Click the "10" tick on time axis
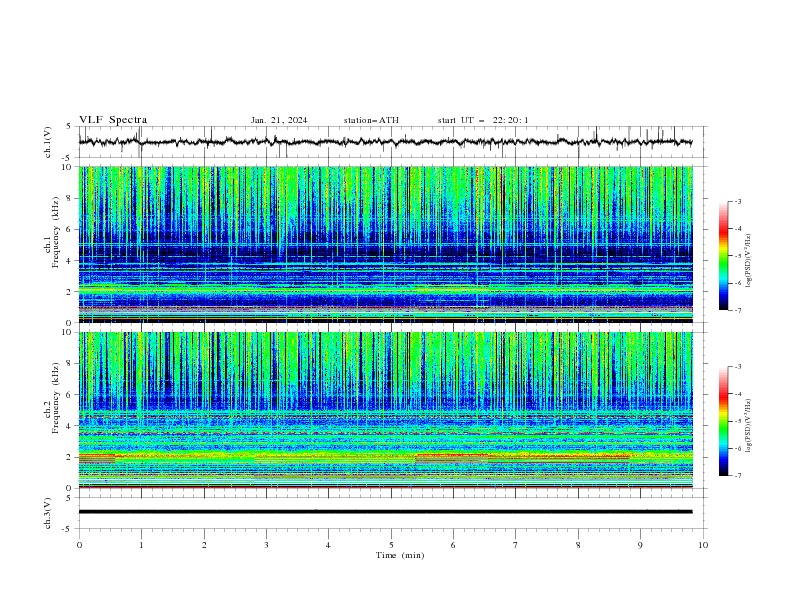 point(703,545)
